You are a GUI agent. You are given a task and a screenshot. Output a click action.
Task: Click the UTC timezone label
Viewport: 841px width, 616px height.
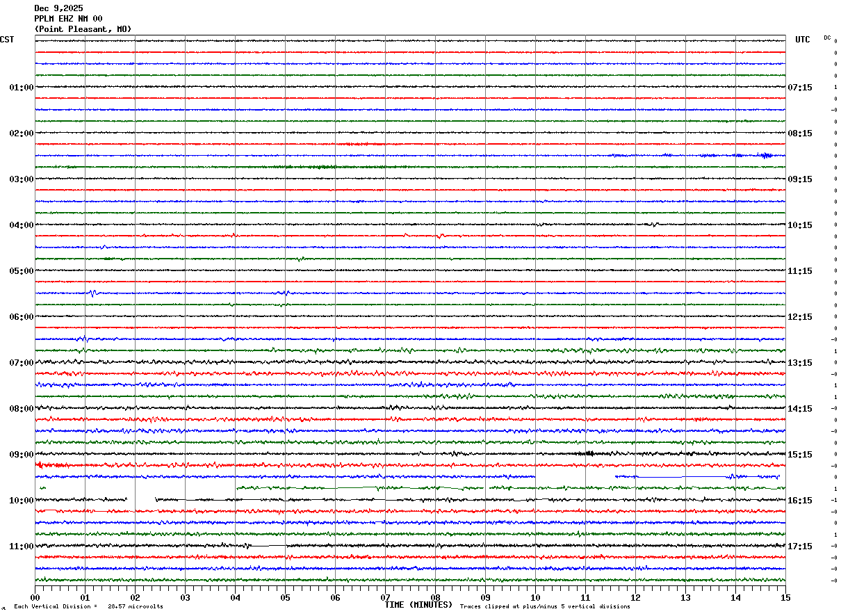tap(803, 40)
